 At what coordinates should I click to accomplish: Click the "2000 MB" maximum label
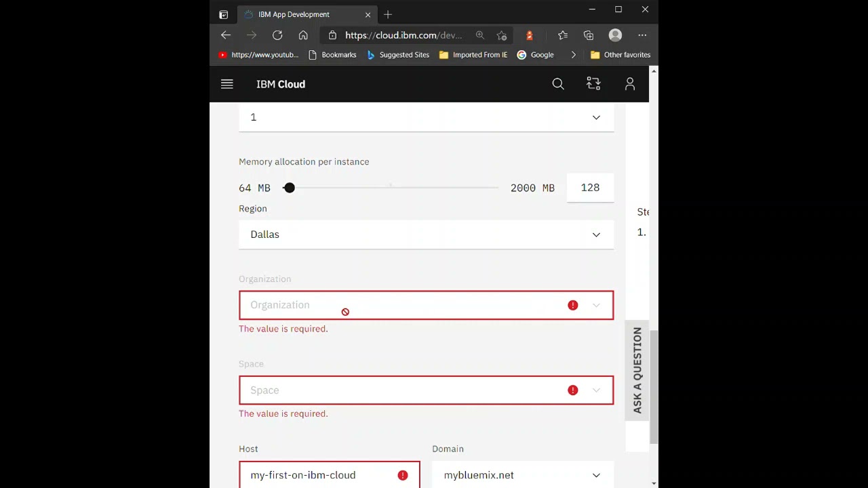pos(532,188)
